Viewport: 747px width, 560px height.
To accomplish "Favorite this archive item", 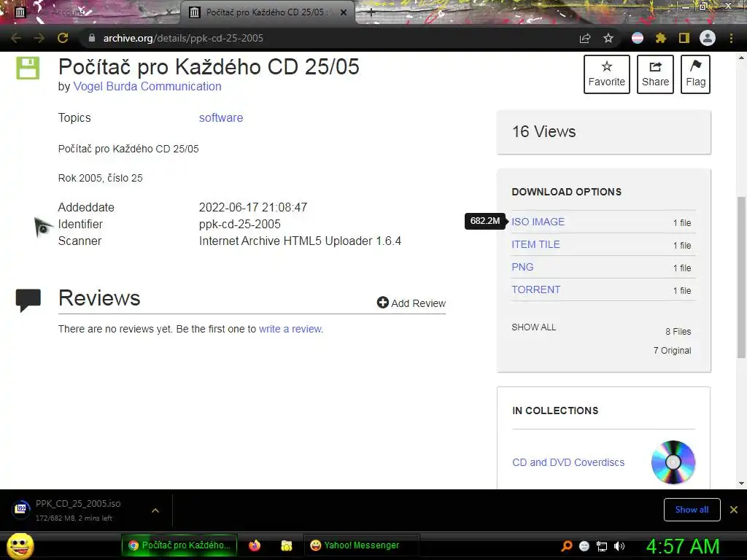I will coord(606,74).
